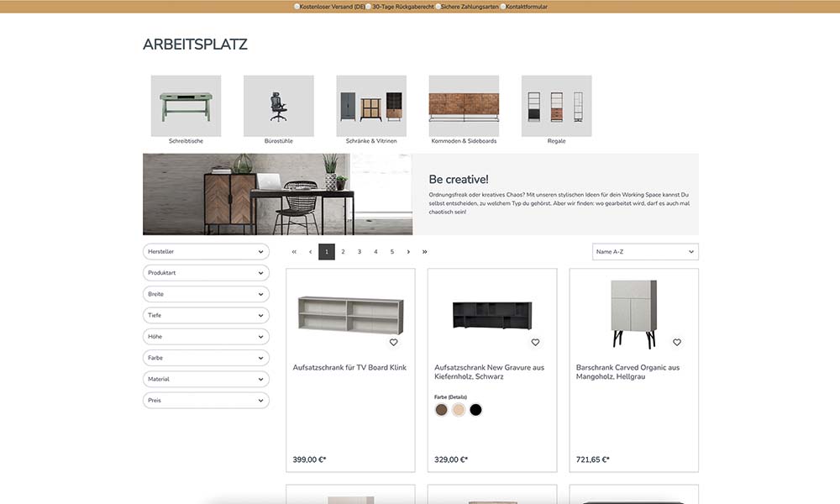Image resolution: width=840 pixels, height=504 pixels.
Task: Open 30-Tage Rückgaberecht link in top bar
Action: 403,7
